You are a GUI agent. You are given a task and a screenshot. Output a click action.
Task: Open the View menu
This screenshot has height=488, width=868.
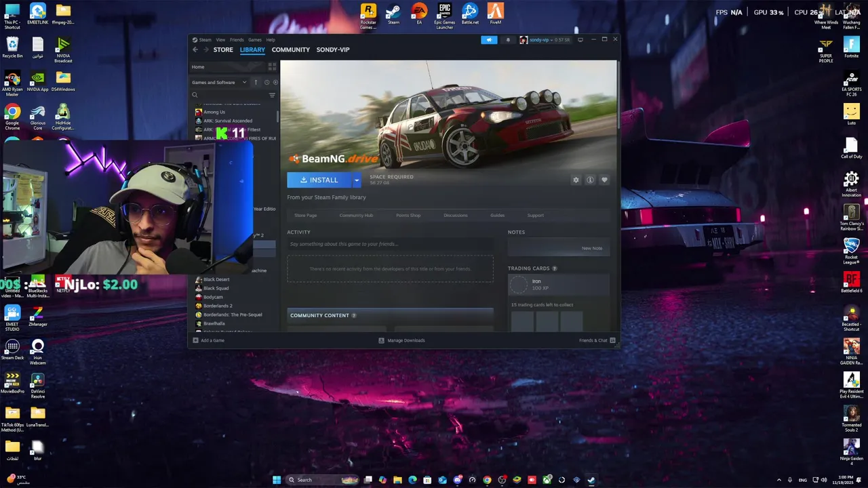[x=220, y=40]
